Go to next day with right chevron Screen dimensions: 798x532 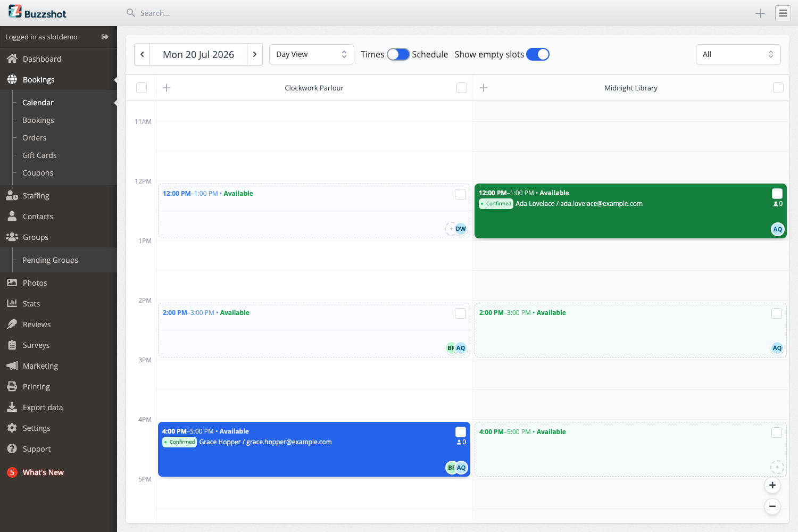coord(255,54)
